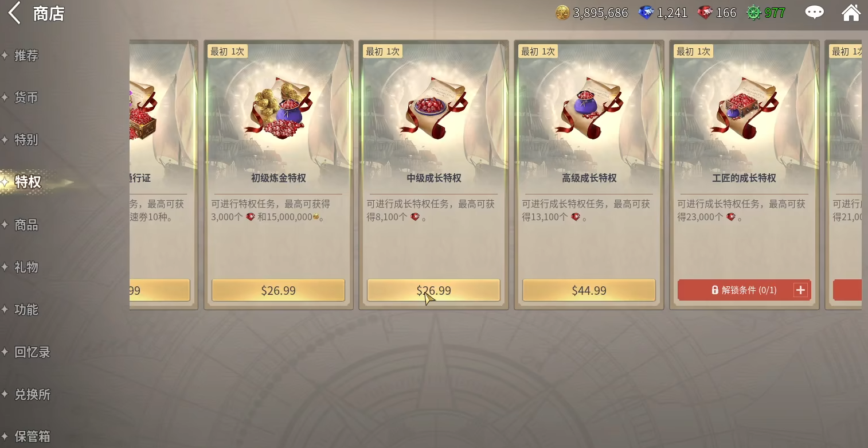Select the 礼物 shop category
The image size is (868, 448).
click(26, 267)
